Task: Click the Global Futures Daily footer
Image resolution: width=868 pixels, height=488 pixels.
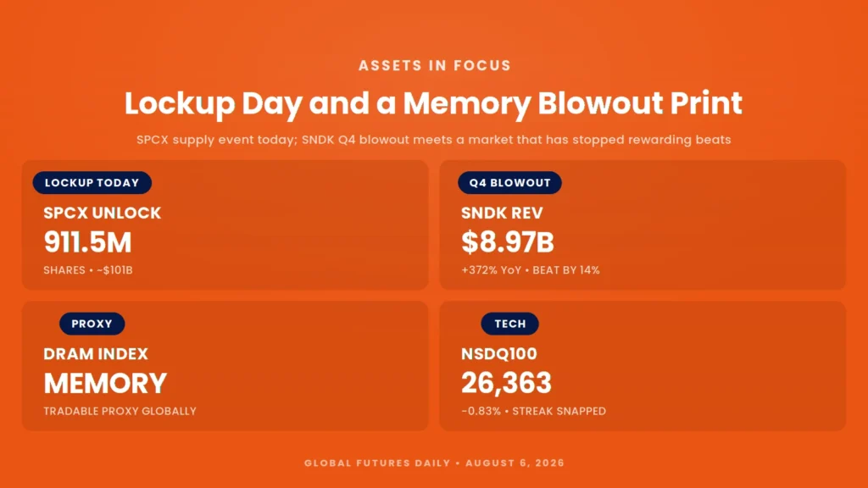Action: [x=435, y=463]
